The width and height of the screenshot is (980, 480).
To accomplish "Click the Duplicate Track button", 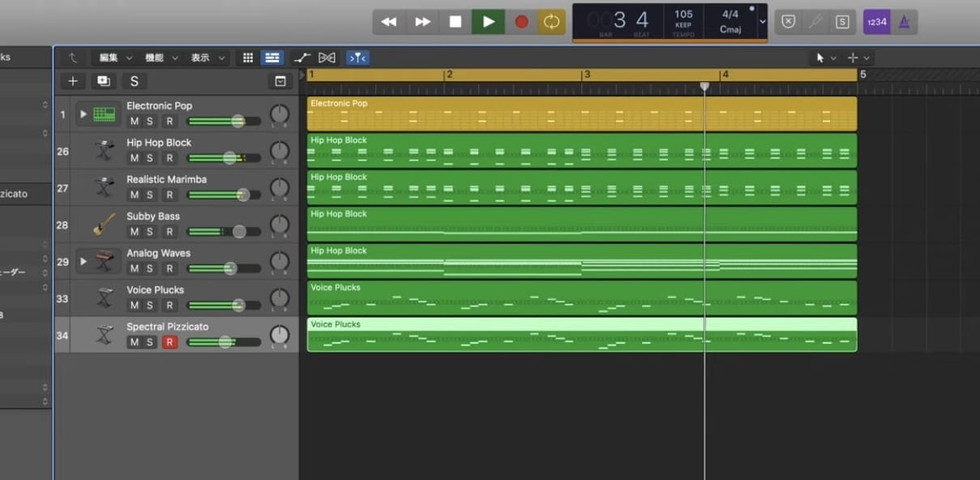I will tap(104, 81).
